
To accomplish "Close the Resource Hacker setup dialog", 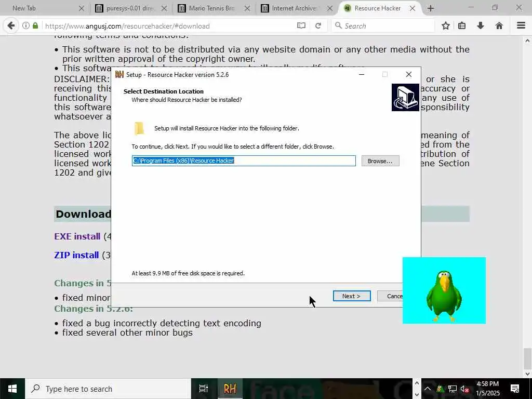I will (408, 75).
